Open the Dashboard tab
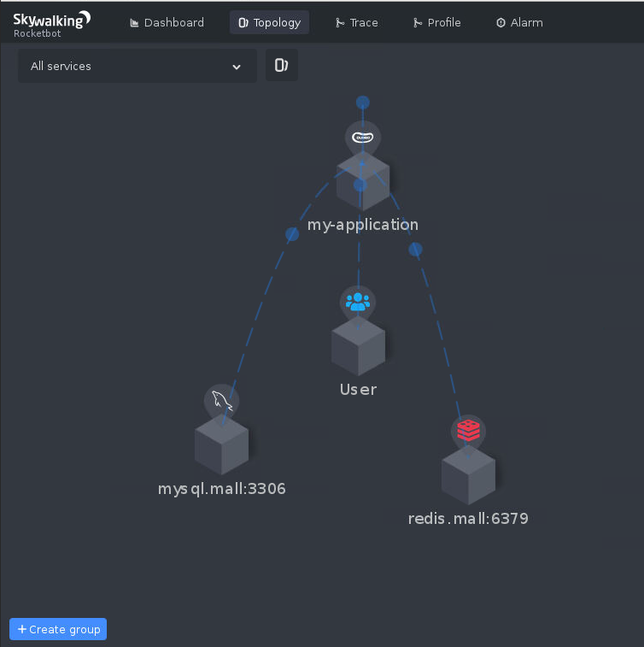 (x=167, y=22)
